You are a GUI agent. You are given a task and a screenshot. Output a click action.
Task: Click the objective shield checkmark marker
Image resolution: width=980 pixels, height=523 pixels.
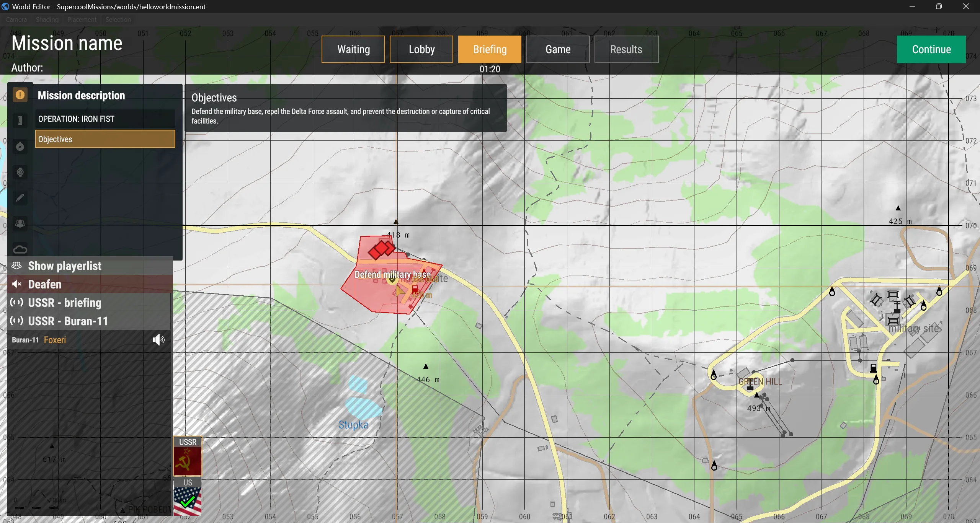click(x=392, y=280)
